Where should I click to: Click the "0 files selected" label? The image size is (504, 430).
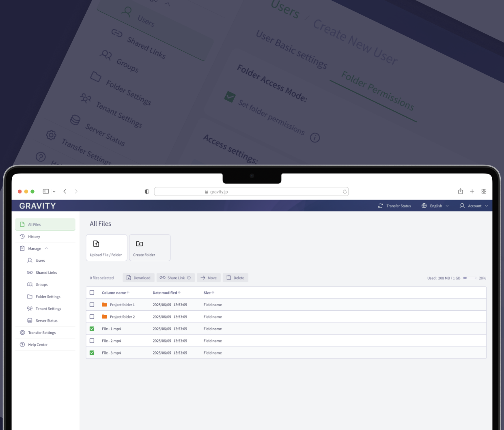pyautogui.click(x=101, y=278)
